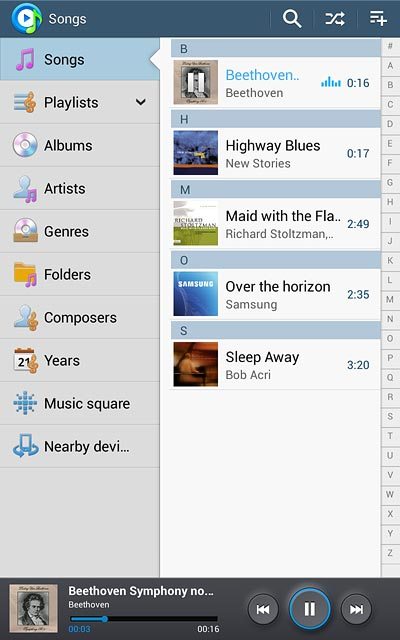
Task: Play Highway Blues by New Stories
Action: point(276,153)
